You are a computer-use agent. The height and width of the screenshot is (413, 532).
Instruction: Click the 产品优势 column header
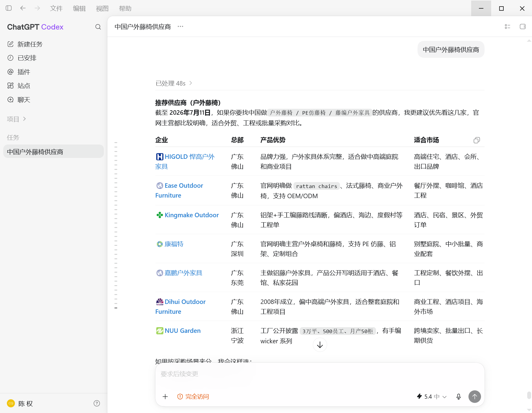(273, 140)
